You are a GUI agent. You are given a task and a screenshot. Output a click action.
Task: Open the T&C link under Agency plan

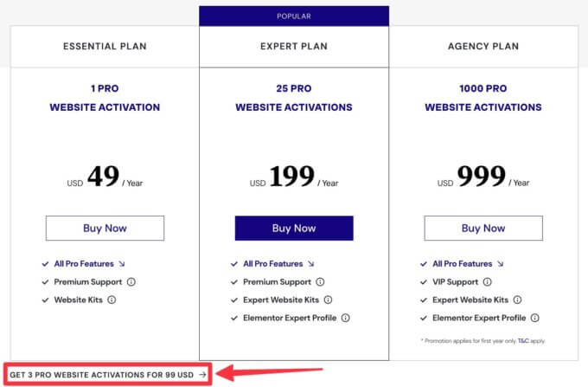click(523, 341)
